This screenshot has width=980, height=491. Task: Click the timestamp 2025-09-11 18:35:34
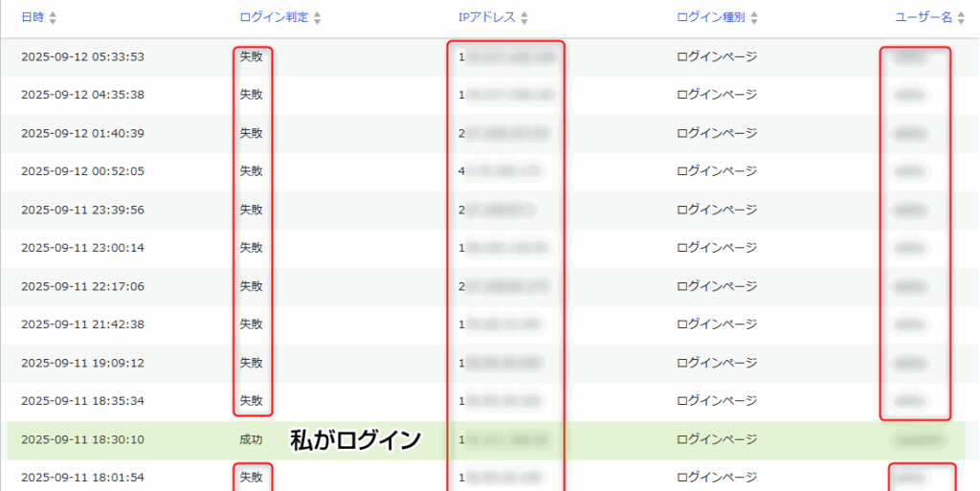pos(82,401)
